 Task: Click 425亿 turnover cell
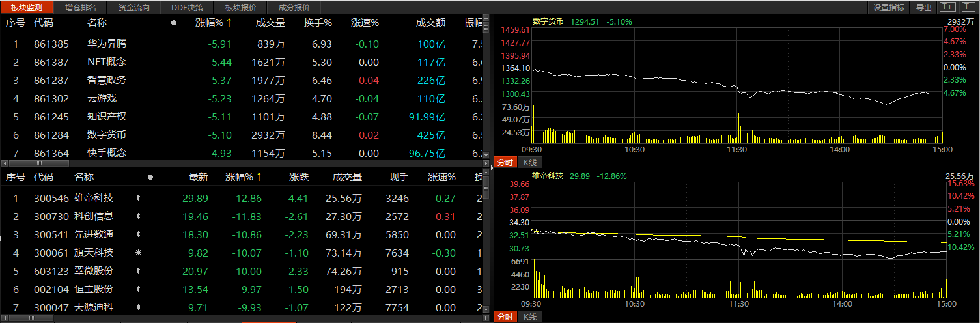(x=431, y=135)
